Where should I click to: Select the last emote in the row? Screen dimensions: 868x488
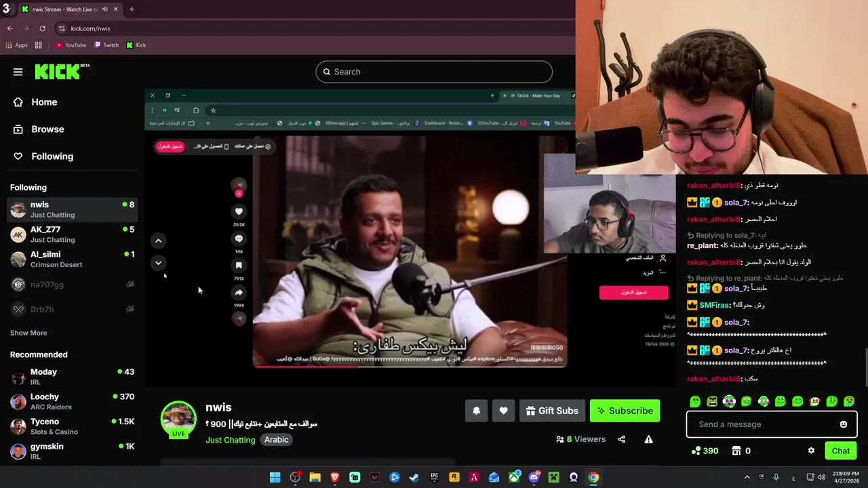(x=848, y=401)
